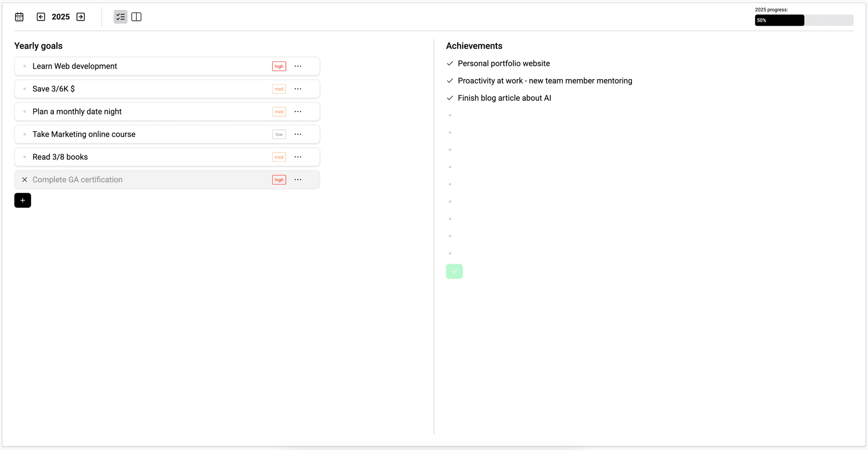Mark Save 3/6K $ as complete via its dot
This screenshot has height=450, width=868.
coord(25,89)
